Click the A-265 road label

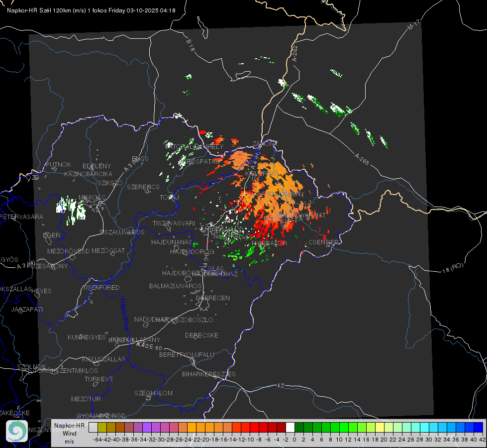point(362,159)
